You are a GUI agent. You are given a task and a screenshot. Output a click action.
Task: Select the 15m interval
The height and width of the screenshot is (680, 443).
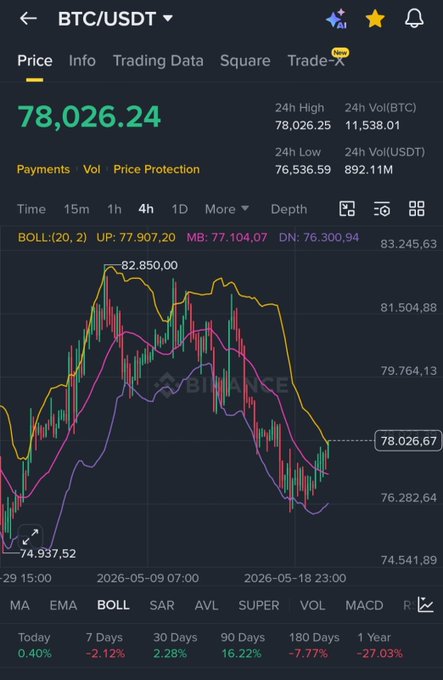(x=77, y=209)
